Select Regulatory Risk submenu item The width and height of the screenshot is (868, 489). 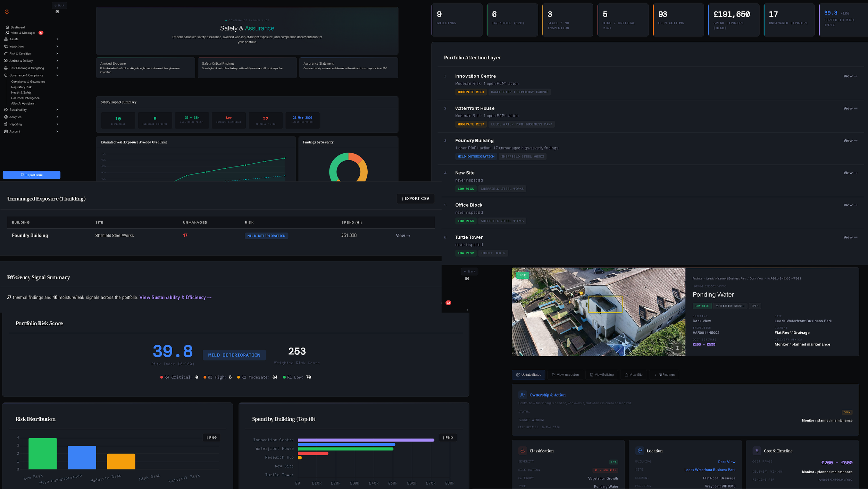(21, 87)
